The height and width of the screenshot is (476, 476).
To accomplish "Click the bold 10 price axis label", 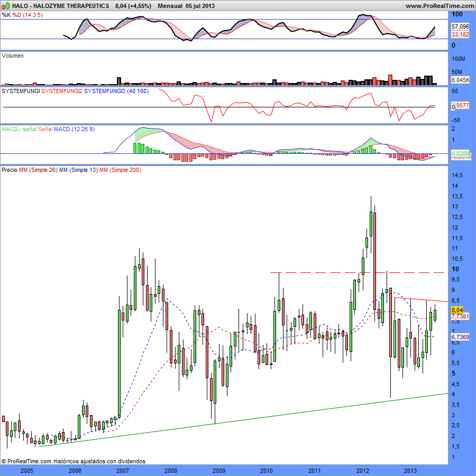I will tap(455, 269).
